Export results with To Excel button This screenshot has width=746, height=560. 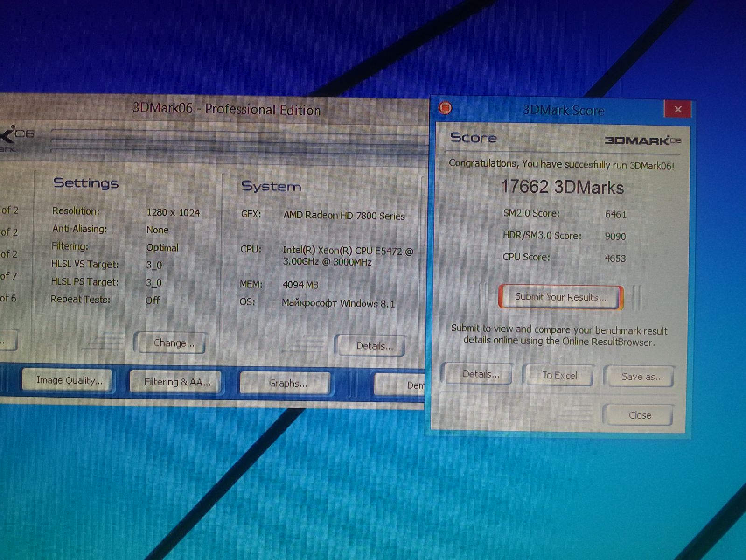[x=559, y=376]
